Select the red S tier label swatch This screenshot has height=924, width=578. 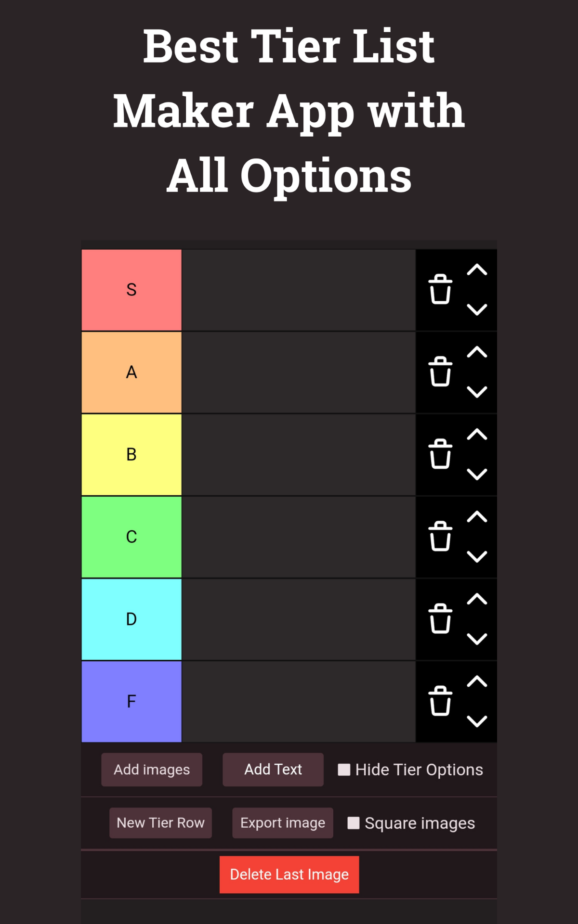[131, 290]
